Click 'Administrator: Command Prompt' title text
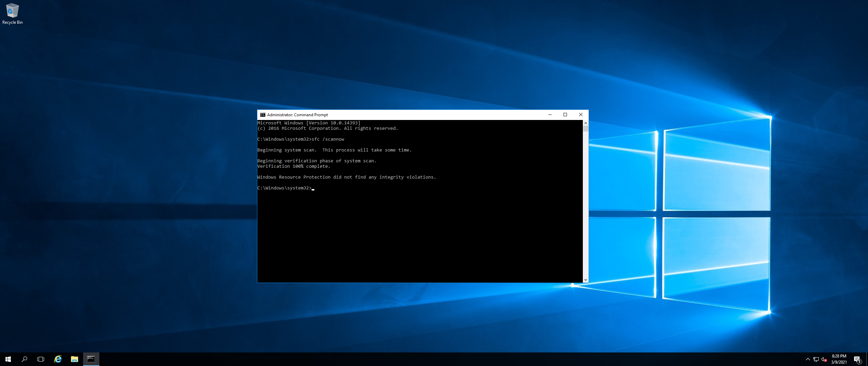The image size is (868, 366). pyautogui.click(x=297, y=115)
